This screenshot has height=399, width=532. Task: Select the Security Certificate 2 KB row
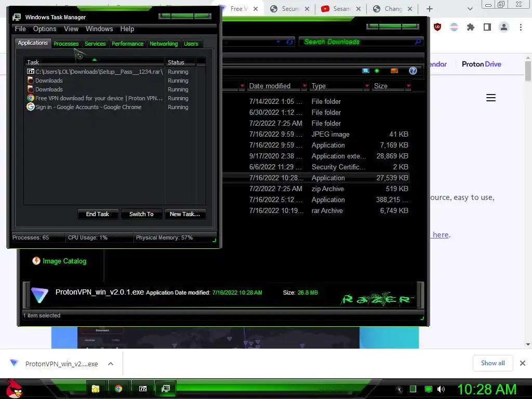(x=315, y=167)
